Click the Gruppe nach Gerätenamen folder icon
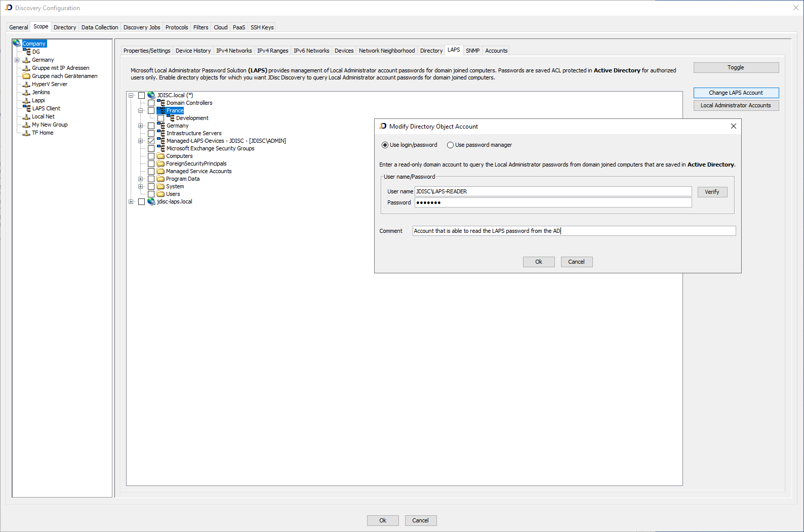The image size is (804, 532). pyautogui.click(x=26, y=76)
